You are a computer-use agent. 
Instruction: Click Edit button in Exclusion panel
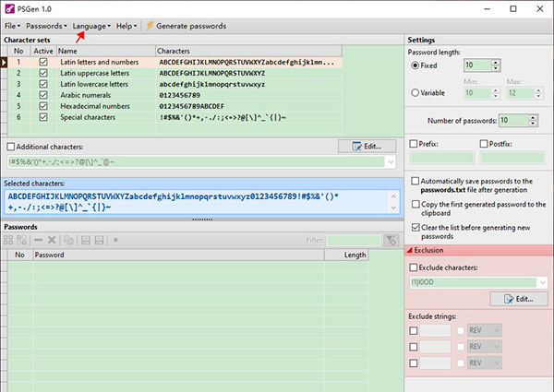518,299
